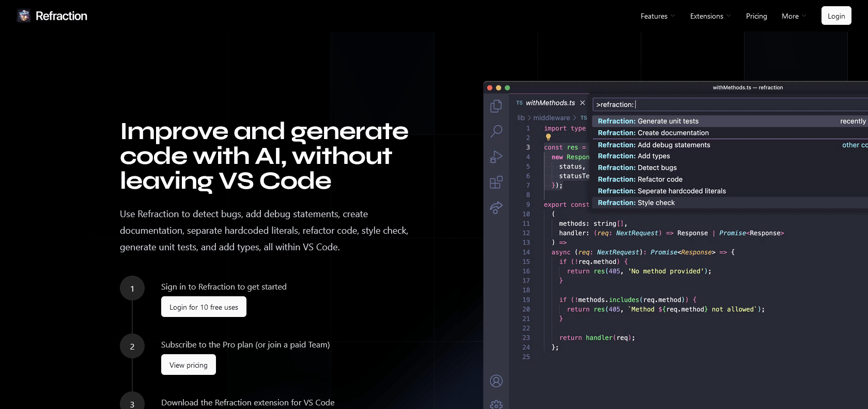Click the Refraction brand name link

pyautogui.click(x=61, y=16)
